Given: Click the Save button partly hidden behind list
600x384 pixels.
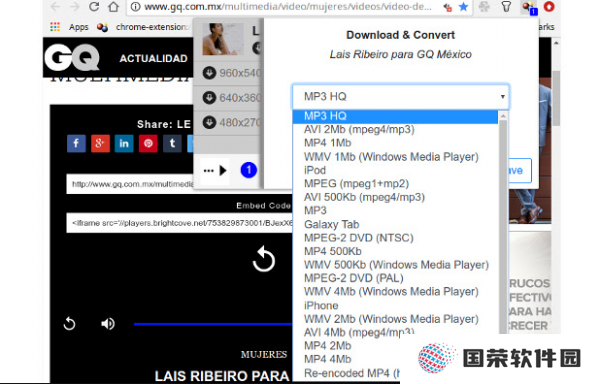Looking at the screenshot, I should tap(519, 170).
